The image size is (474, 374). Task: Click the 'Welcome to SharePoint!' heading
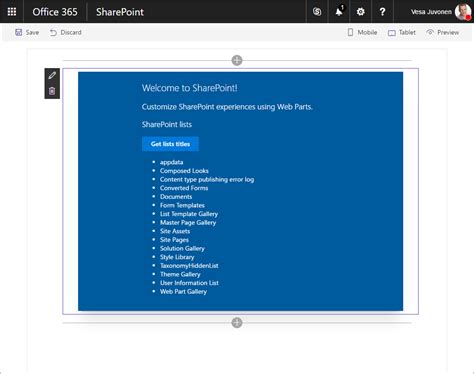tap(189, 88)
